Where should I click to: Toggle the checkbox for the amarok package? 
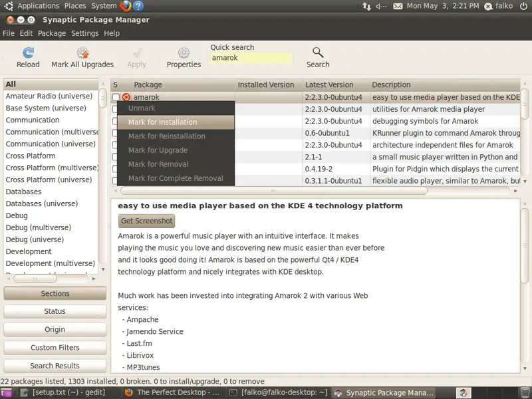pos(116,97)
